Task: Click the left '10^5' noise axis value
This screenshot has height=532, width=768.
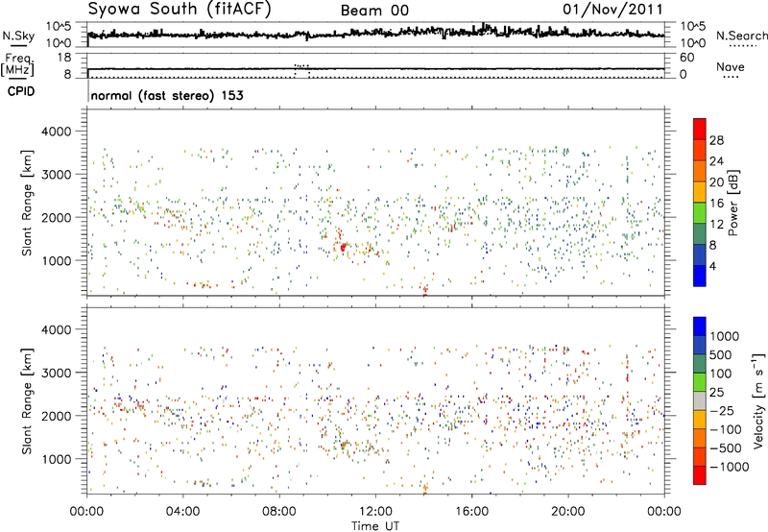Action: pyautogui.click(x=59, y=27)
